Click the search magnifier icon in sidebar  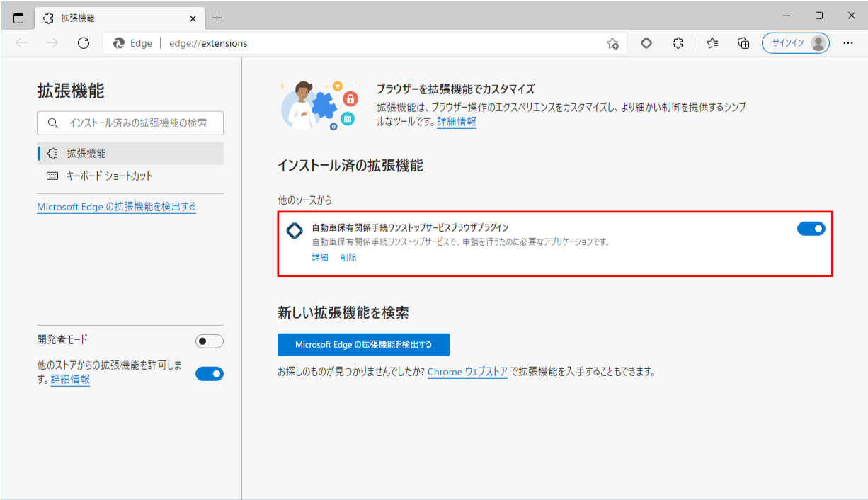[53, 123]
